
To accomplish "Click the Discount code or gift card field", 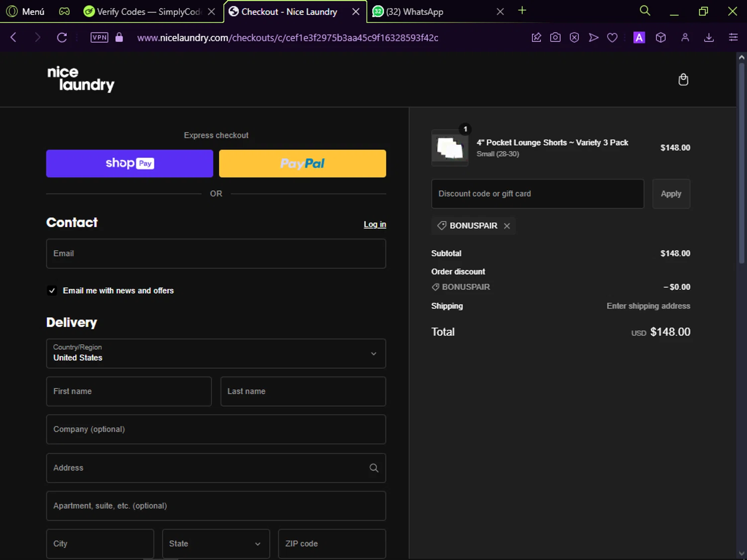I will [538, 194].
